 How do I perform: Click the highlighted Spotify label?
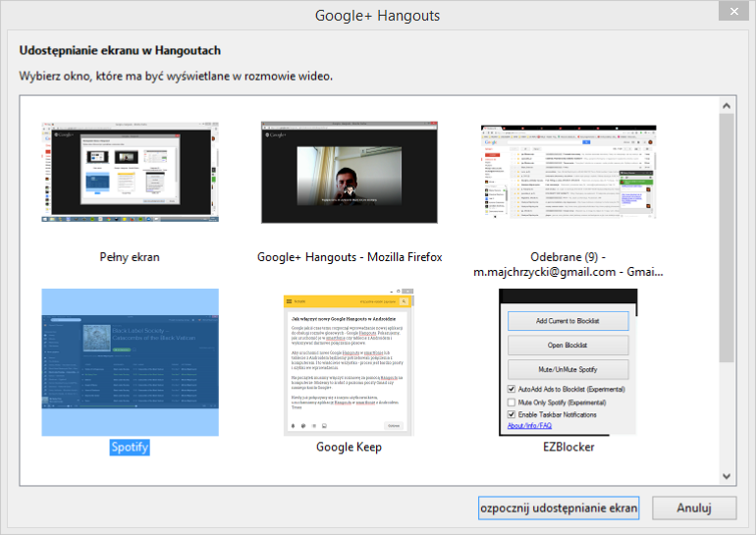130,448
